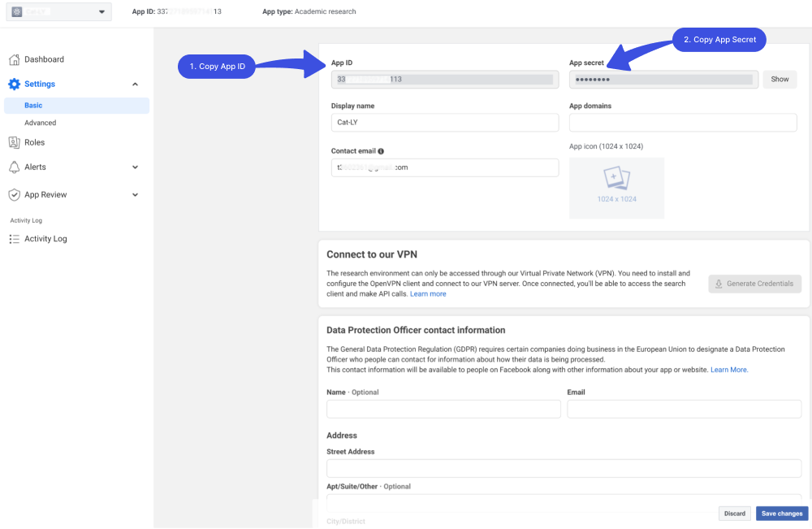Click the Contact email field
Screen dimensions: 812x529
445,168
